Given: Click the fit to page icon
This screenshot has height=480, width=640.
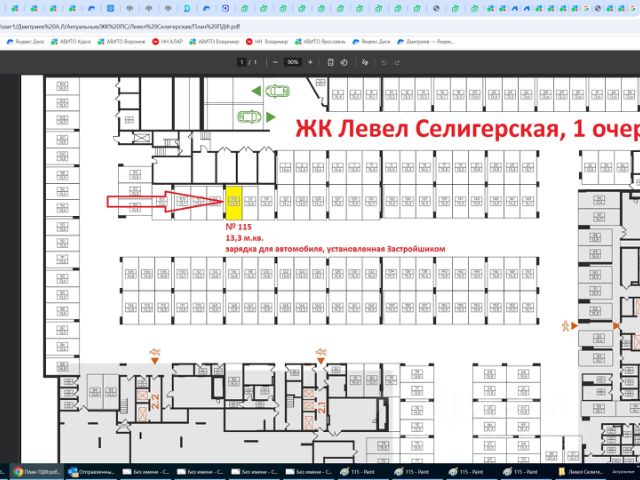Looking at the screenshot, I should [331, 62].
